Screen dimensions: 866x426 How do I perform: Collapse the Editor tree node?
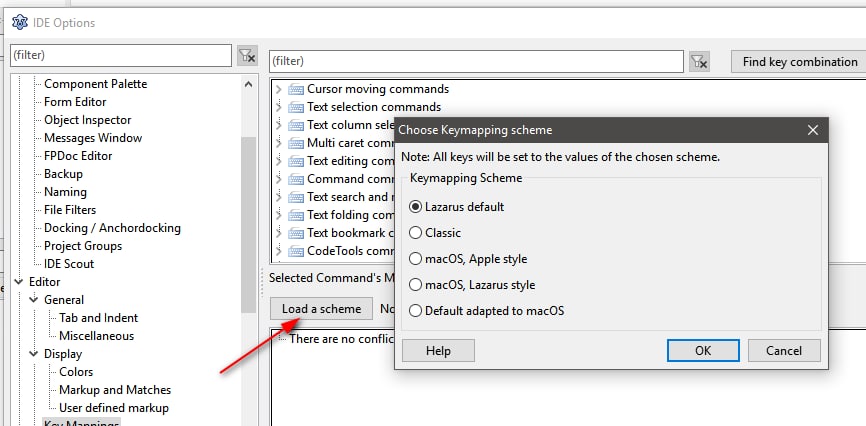click(x=19, y=282)
